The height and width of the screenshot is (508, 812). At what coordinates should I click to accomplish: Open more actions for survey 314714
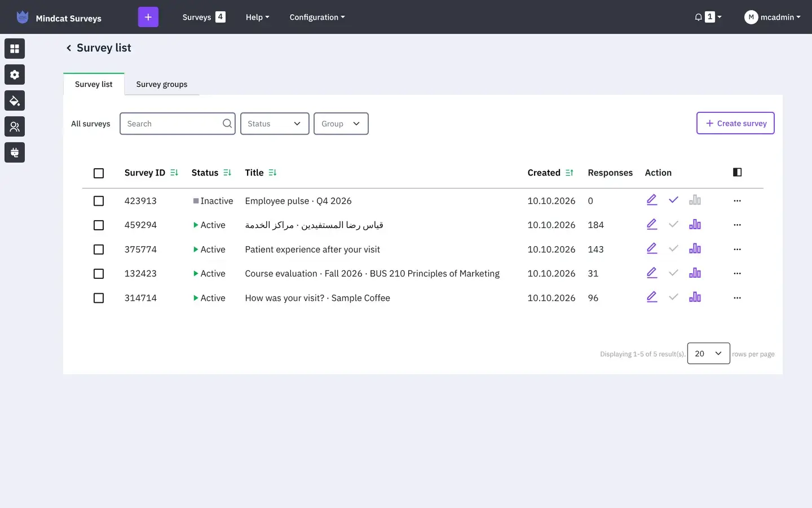pyautogui.click(x=737, y=297)
